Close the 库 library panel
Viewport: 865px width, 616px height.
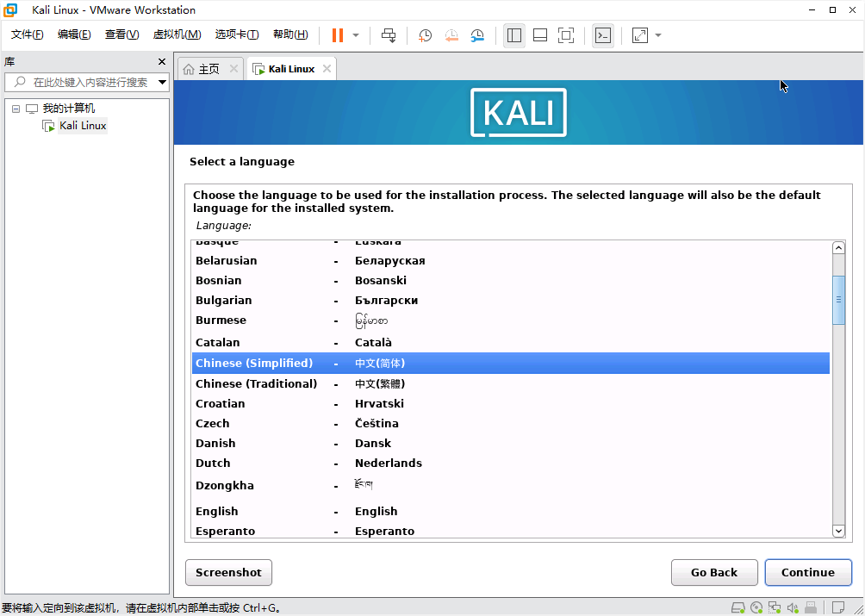[x=162, y=62]
